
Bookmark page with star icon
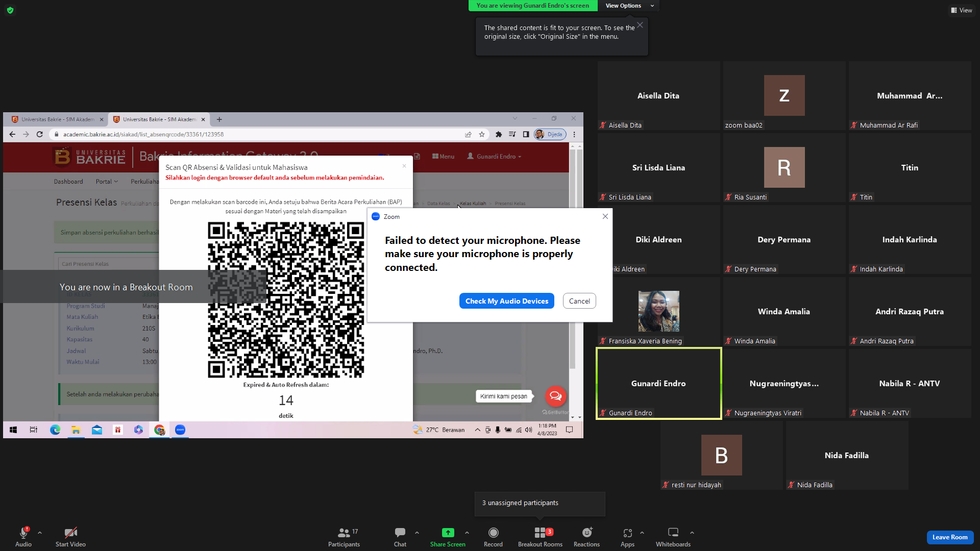482,134
